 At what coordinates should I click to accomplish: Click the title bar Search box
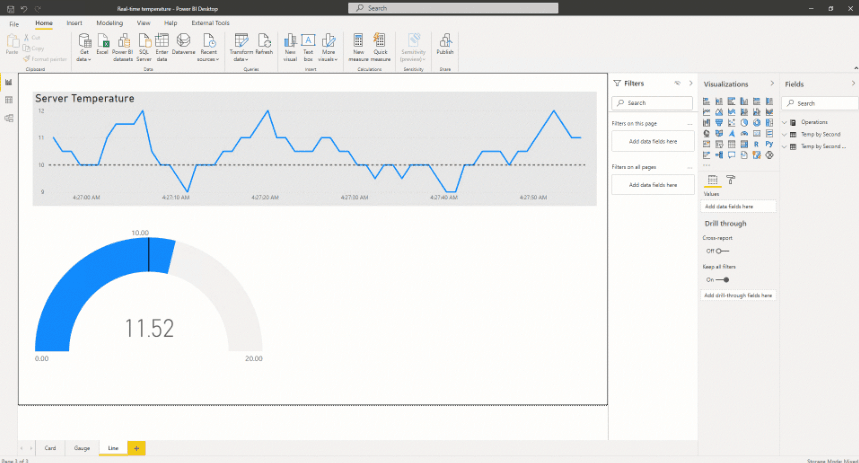(453, 8)
